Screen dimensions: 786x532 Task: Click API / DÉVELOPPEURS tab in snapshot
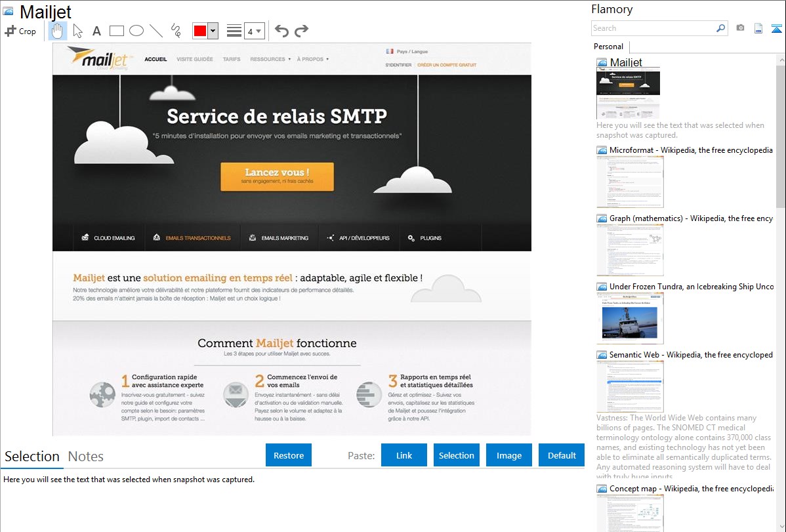(x=358, y=237)
